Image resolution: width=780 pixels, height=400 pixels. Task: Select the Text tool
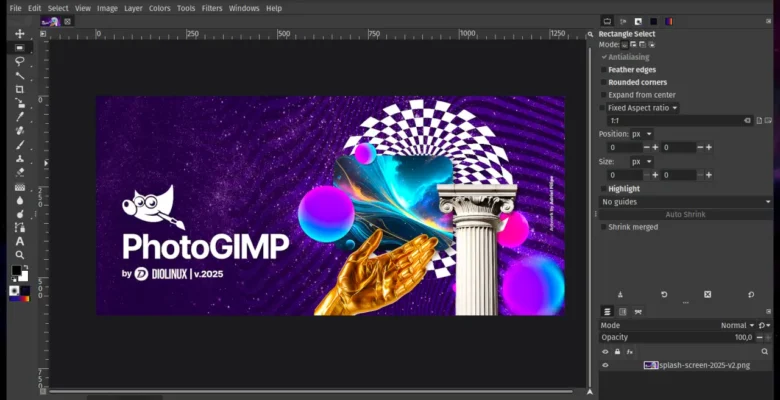point(19,241)
